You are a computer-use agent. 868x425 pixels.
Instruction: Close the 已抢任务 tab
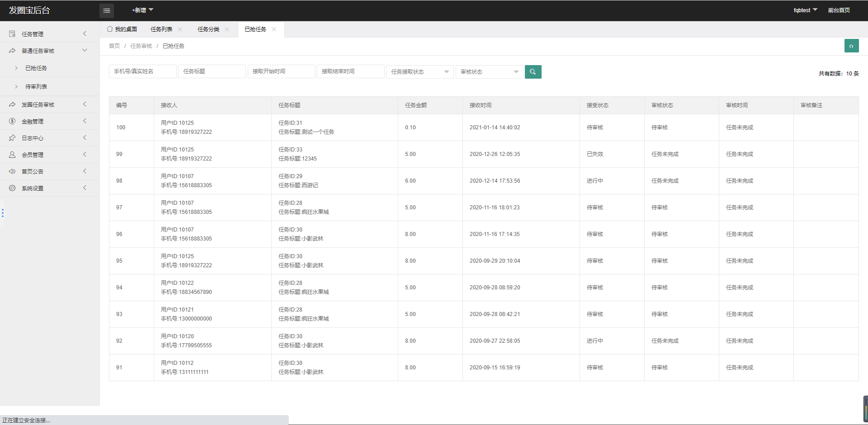(274, 29)
